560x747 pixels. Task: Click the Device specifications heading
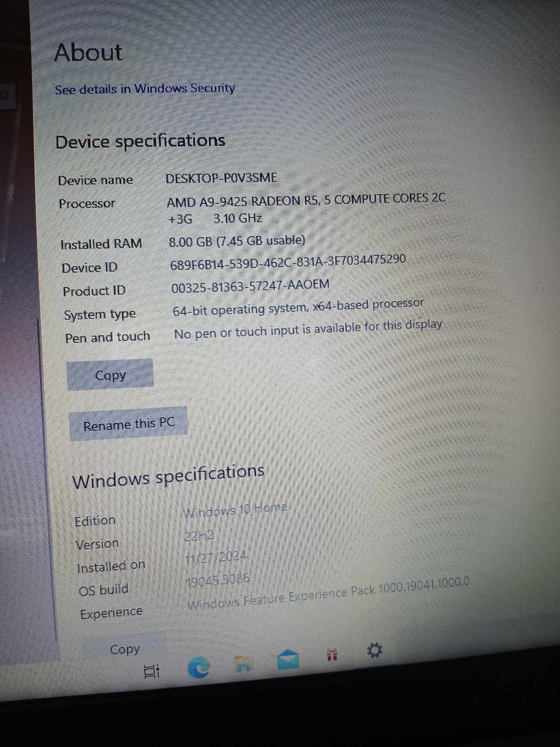pos(140,141)
